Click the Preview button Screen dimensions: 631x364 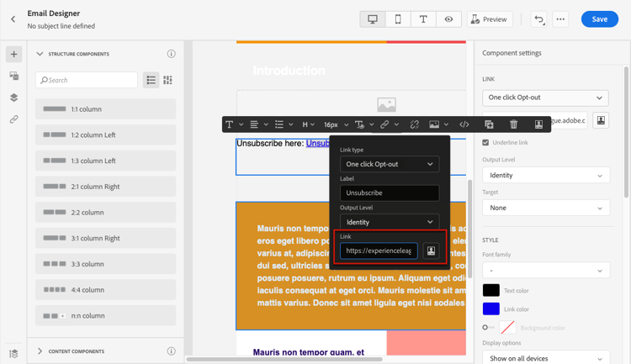(x=489, y=19)
